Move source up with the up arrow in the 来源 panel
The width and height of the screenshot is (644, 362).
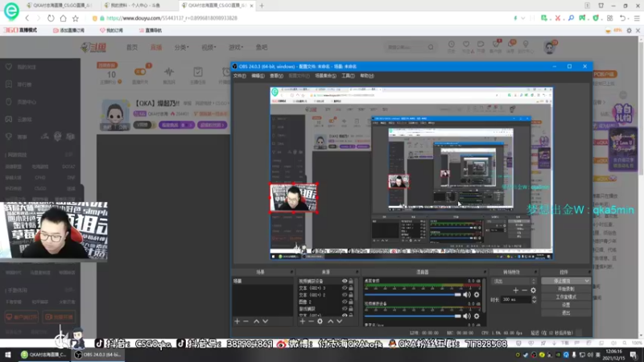pyautogui.click(x=330, y=321)
